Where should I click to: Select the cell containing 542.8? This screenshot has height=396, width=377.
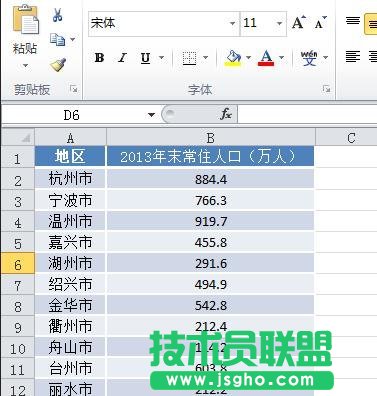point(210,305)
